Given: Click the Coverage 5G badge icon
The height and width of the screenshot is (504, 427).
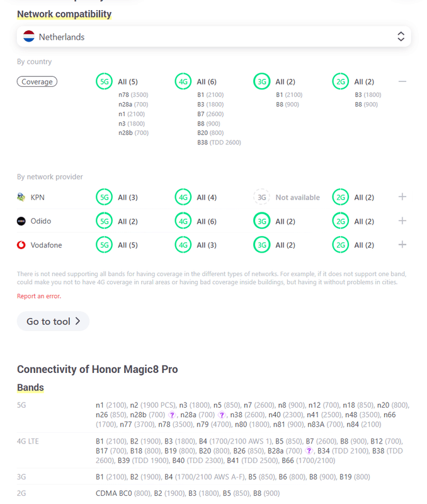Looking at the screenshot, I should [x=105, y=81].
